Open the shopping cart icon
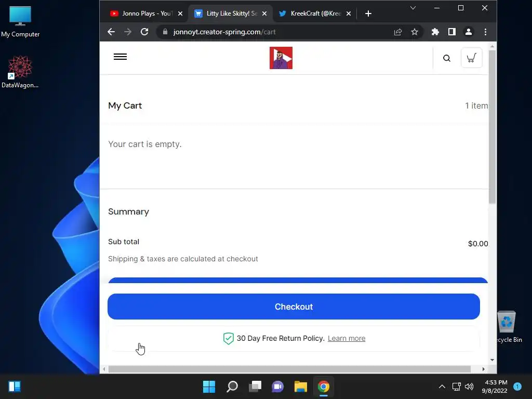This screenshot has width=532, height=399. 471,58
